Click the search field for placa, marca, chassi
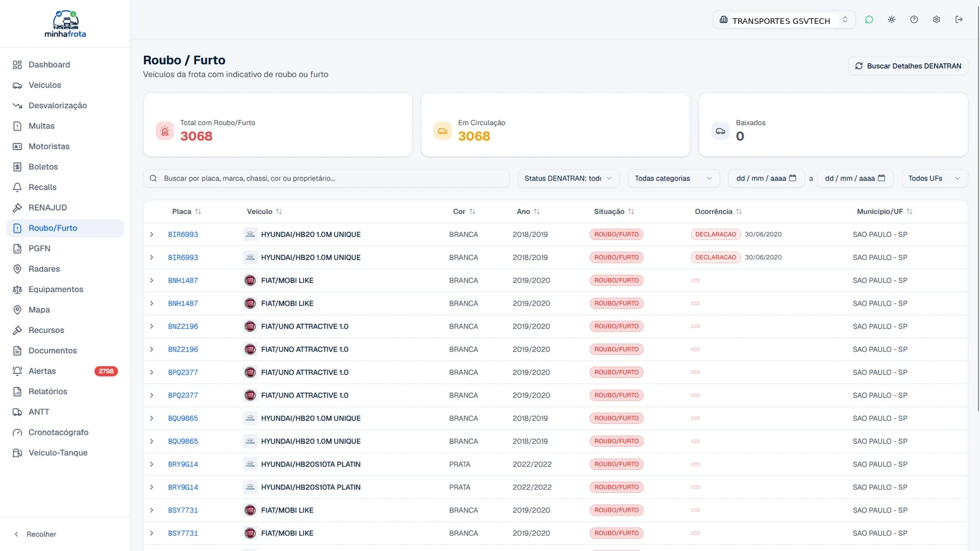This screenshot has height=551, width=980. pos(326,178)
